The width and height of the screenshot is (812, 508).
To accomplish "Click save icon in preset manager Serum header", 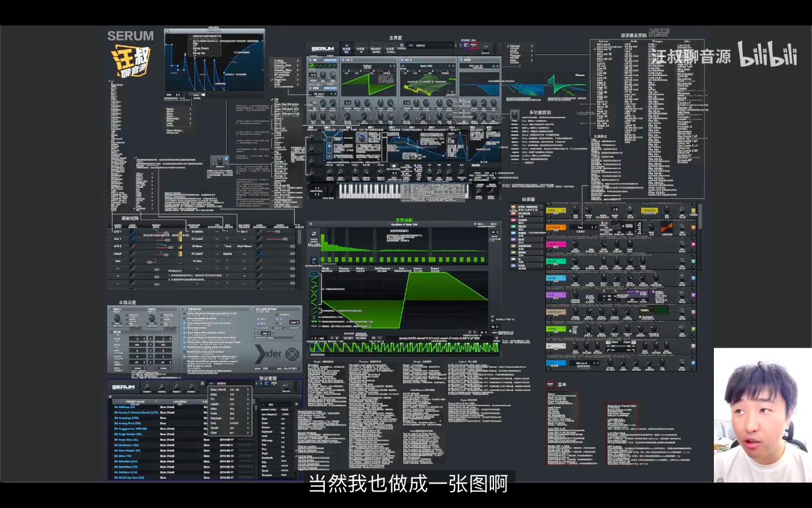I will click(x=202, y=383).
